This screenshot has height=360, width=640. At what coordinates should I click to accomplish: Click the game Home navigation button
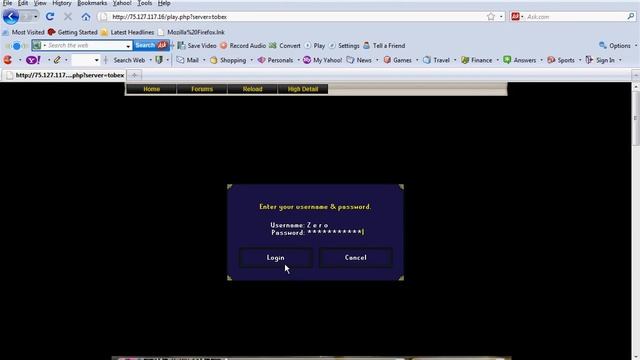[x=151, y=89]
